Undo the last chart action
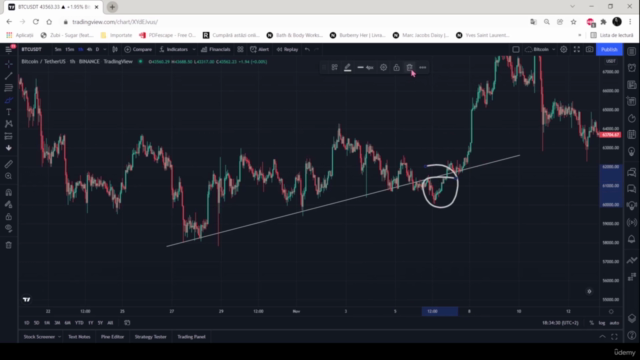Image resolution: width=640 pixels, height=360 pixels. click(307, 49)
